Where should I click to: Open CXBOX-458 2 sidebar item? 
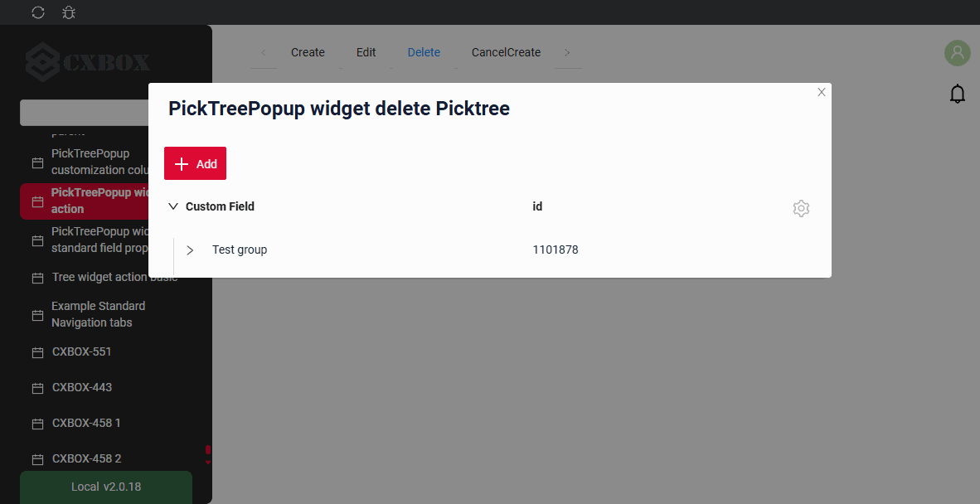[x=86, y=458]
